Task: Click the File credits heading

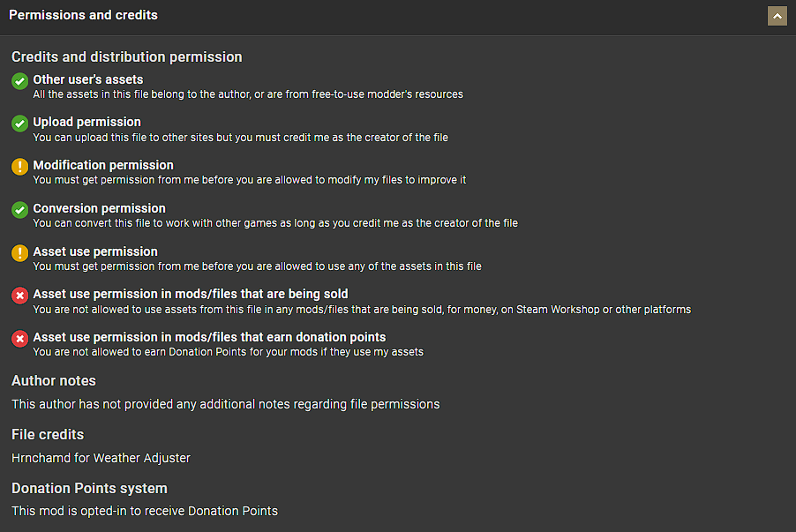Action: [48, 434]
